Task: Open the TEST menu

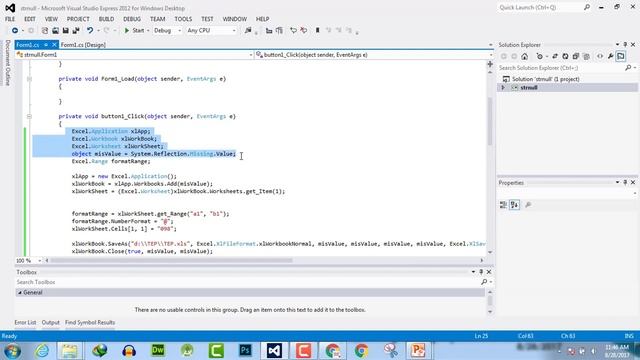Action: click(207, 19)
